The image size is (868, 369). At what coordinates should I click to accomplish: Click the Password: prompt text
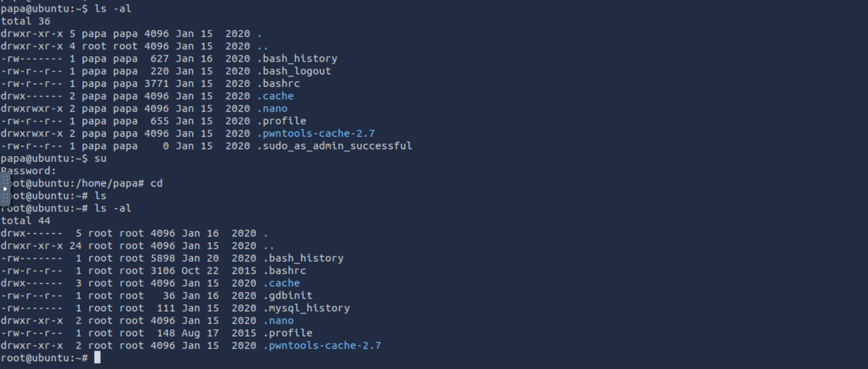tap(29, 171)
